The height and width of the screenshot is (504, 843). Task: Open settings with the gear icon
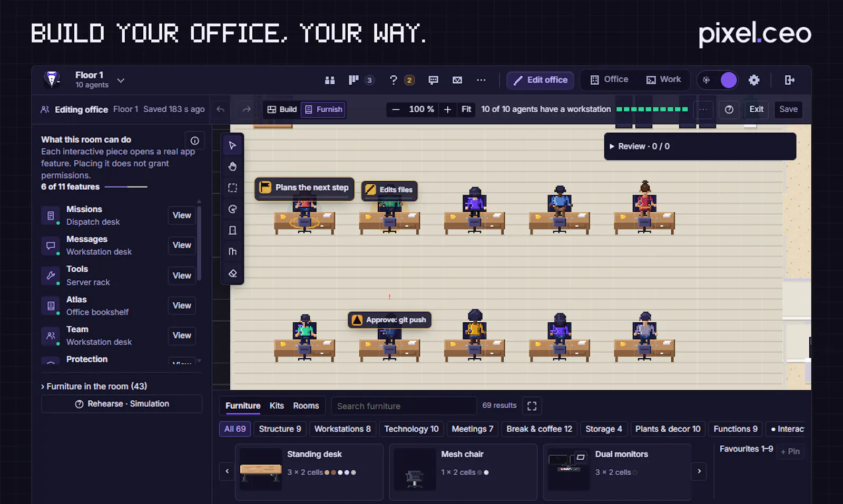[x=754, y=80]
